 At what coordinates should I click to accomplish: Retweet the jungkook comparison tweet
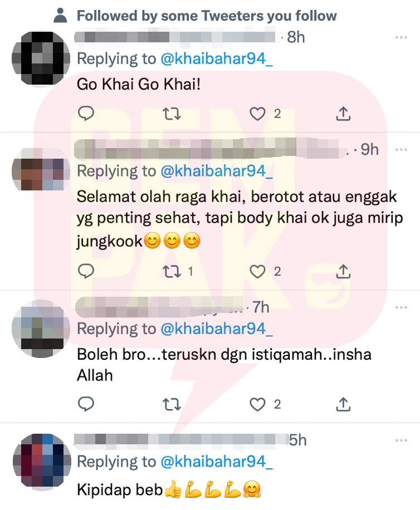point(172,271)
